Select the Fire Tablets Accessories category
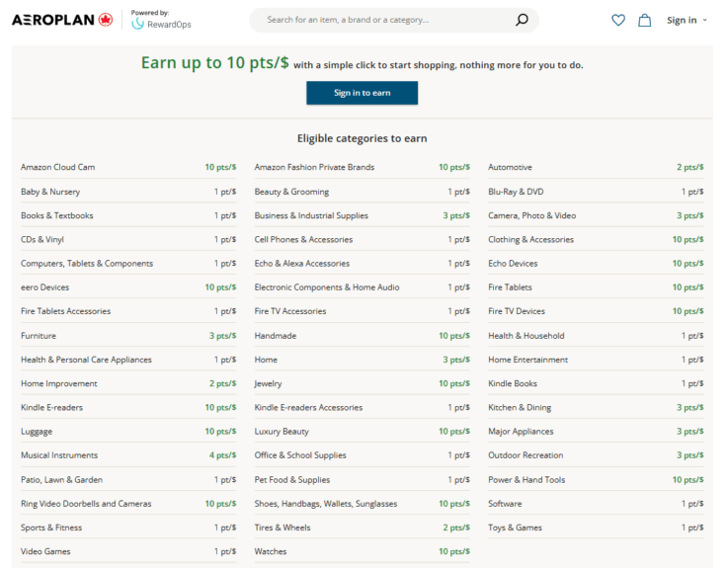 click(65, 311)
